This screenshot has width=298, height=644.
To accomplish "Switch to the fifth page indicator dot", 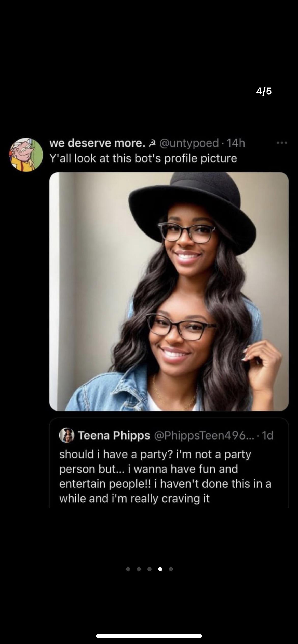I will [x=171, y=569].
